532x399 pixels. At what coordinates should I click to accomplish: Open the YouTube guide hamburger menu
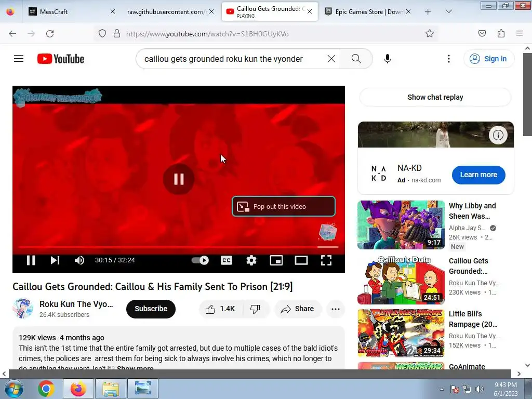[x=19, y=59]
